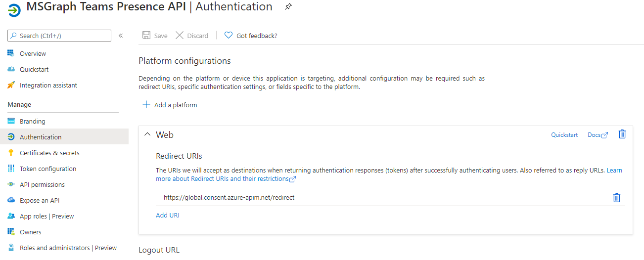Click the Discard X icon
This screenshot has width=644, height=260.
(x=180, y=35)
